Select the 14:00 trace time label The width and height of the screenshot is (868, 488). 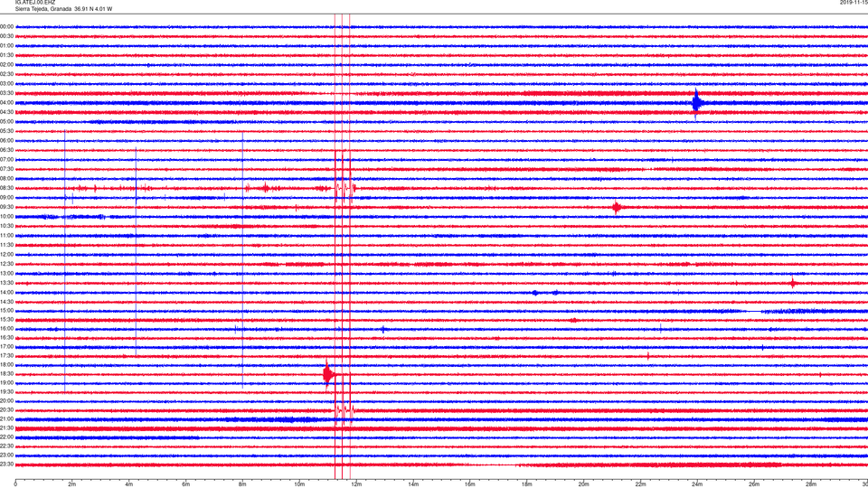7,292
